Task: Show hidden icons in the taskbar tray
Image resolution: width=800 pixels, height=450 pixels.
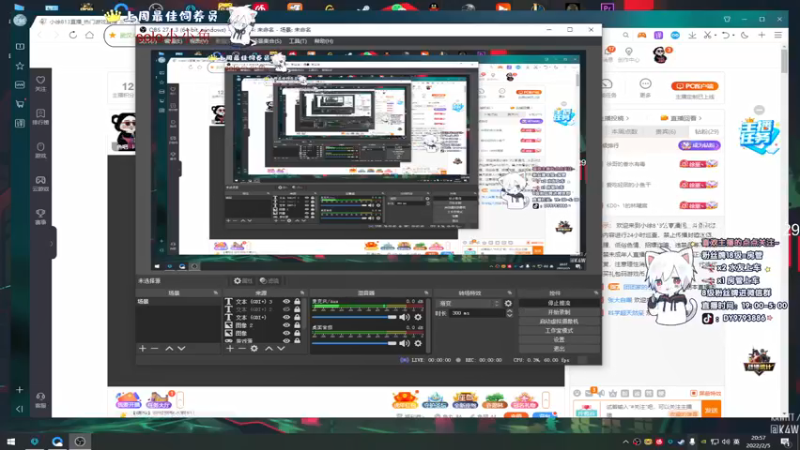Action: point(626,442)
